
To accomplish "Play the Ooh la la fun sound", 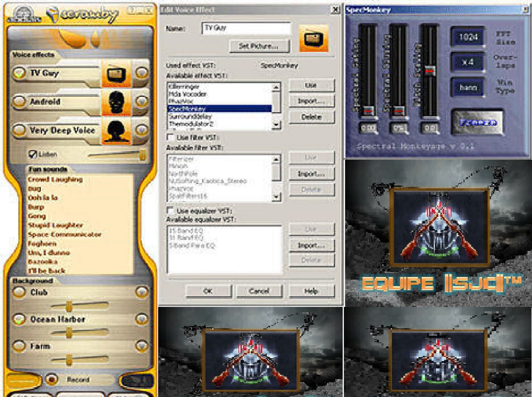I will pos(43,198).
